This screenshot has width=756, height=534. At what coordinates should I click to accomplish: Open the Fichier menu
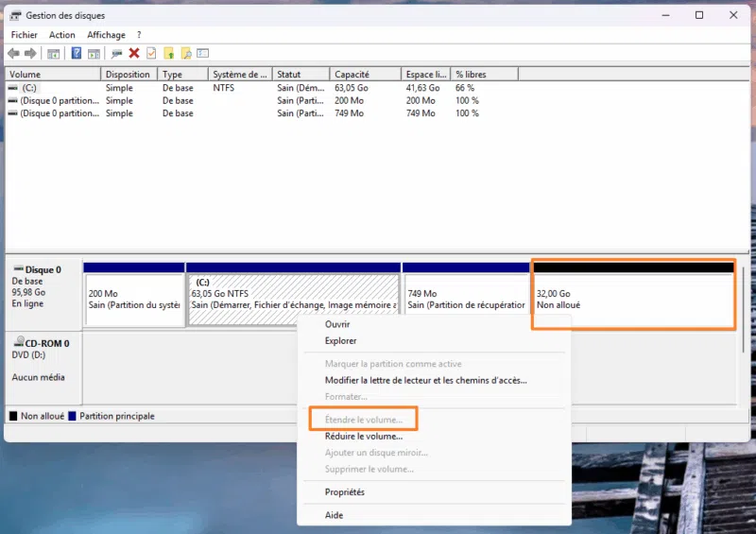coord(25,35)
